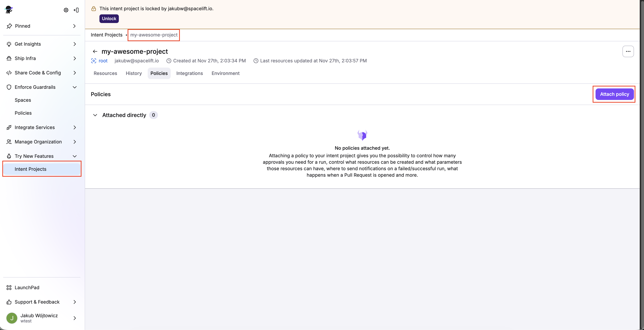This screenshot has width=644, height=330.
Task: Open the LaunchPad grid icon
Action: click(9, 287)
